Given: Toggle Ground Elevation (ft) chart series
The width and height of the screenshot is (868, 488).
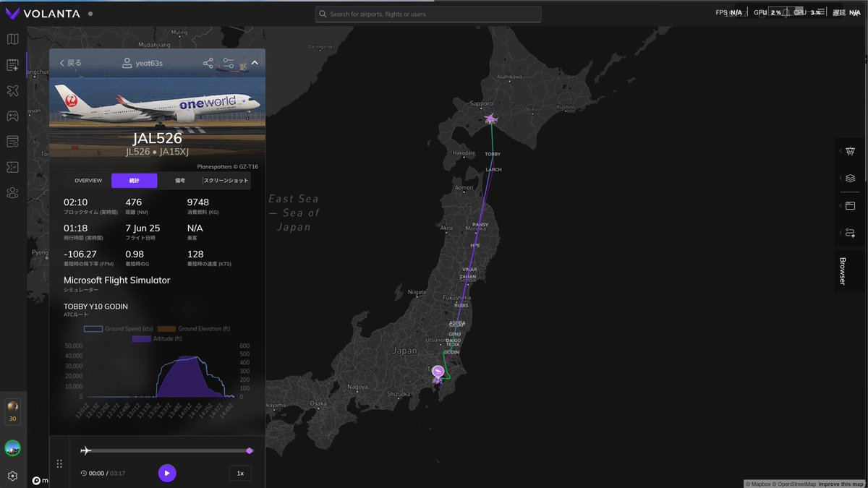Looking at the screenshot, I should [194, 329].
